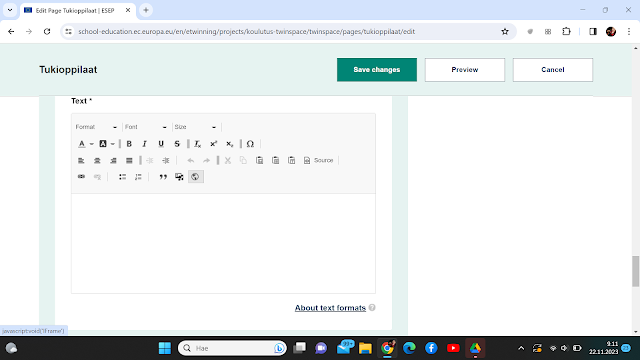Reload the current page
The image size is (640, 360).
(x=47, y=31)
